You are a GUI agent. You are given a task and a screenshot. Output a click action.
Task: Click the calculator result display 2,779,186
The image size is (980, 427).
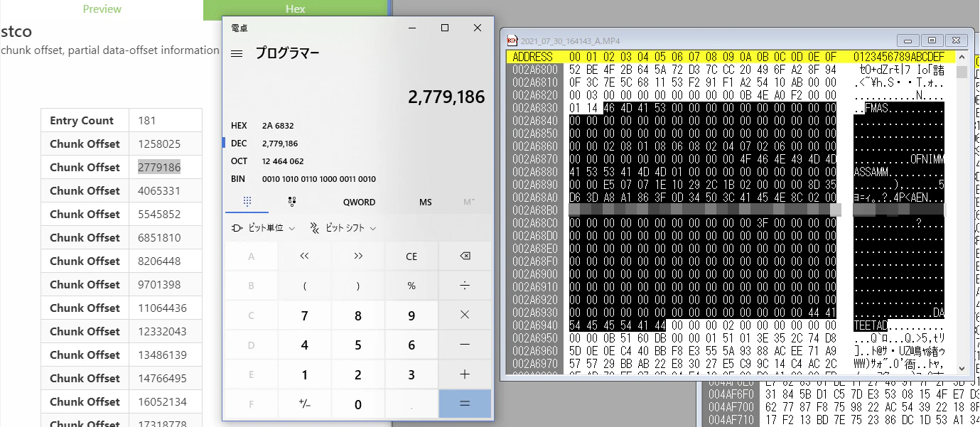(446, 97)
